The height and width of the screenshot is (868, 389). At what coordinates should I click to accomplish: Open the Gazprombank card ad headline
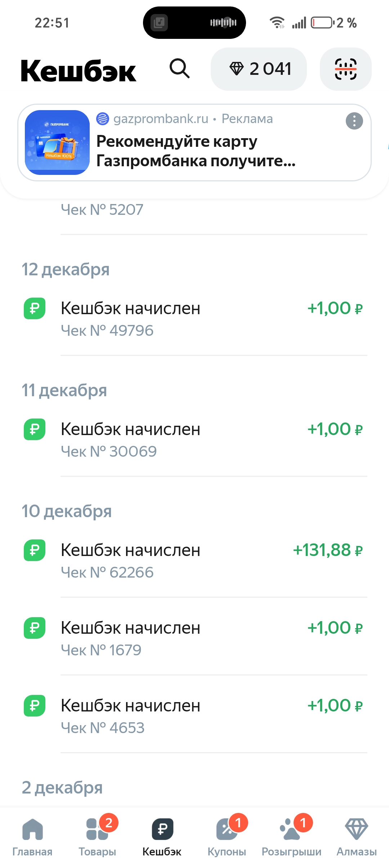click(196, 151)
